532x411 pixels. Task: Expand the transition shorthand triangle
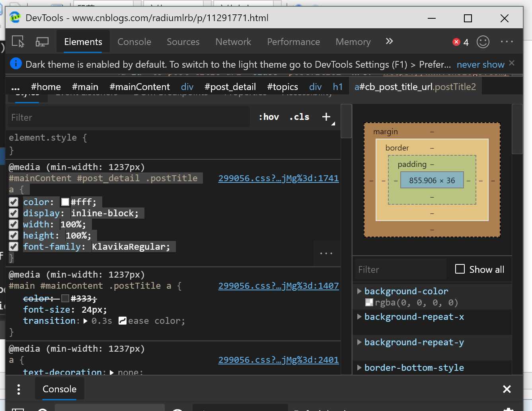(x=86, y=321)
